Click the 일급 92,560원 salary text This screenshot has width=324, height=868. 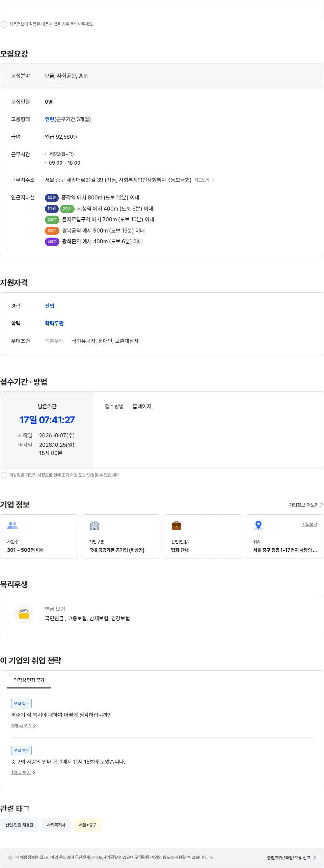[x=61, y=137]
